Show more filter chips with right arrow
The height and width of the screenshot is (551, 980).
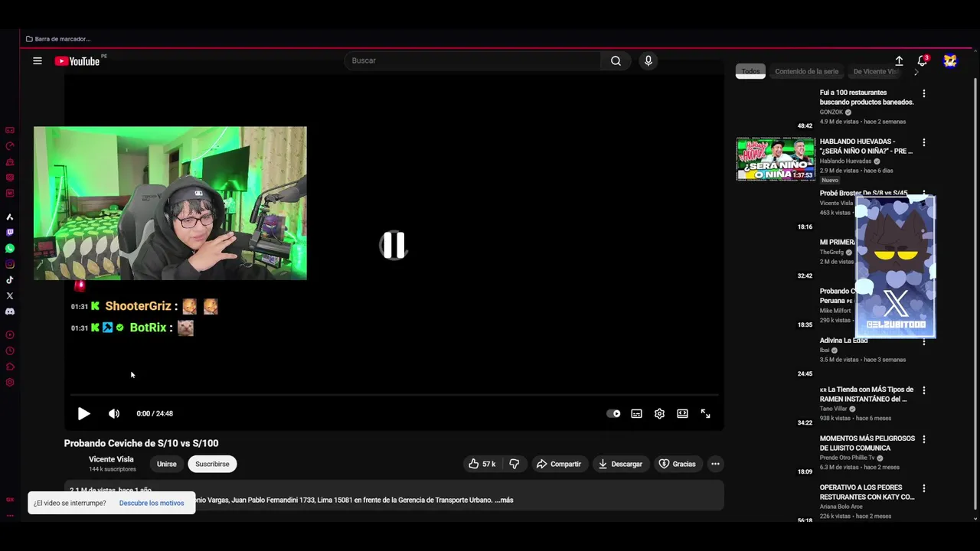[x=916, y=72]
